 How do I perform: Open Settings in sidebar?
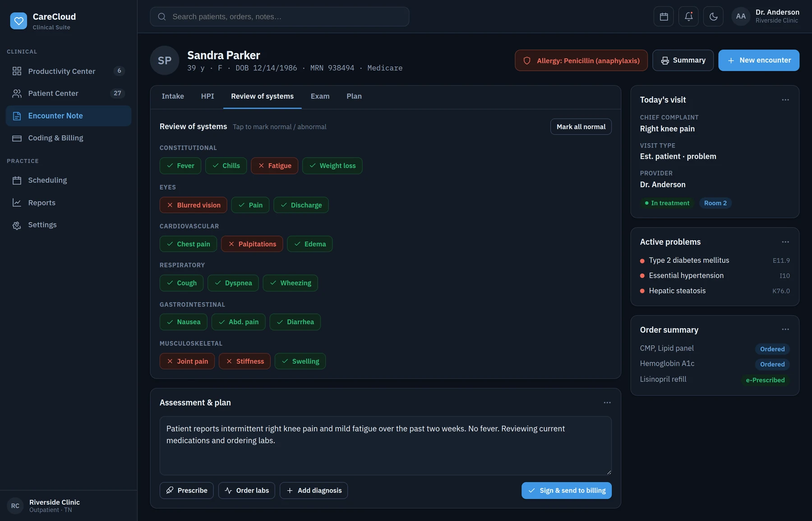point(69,225)
